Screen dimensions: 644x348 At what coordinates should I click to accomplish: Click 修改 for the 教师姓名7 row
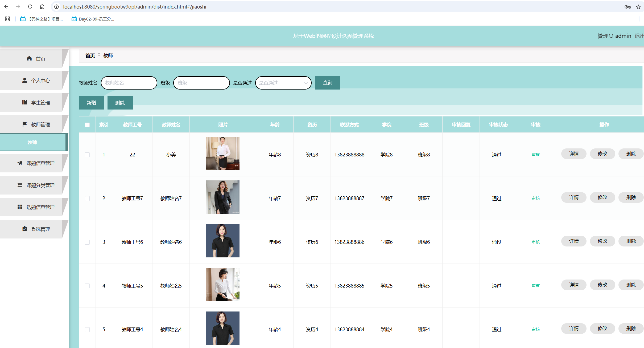point(602,197)
